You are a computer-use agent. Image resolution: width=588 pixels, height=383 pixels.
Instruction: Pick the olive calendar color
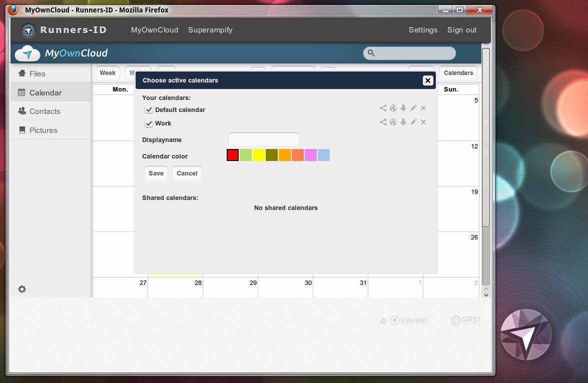(272, 155)
